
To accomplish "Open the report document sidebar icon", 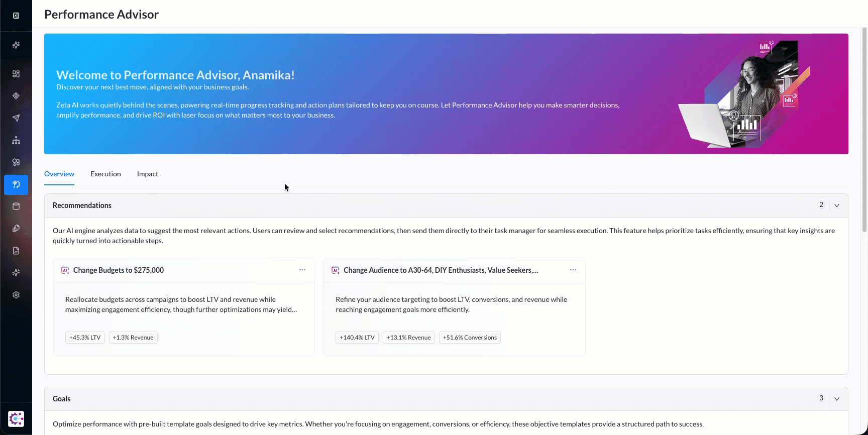I will 16,251.
